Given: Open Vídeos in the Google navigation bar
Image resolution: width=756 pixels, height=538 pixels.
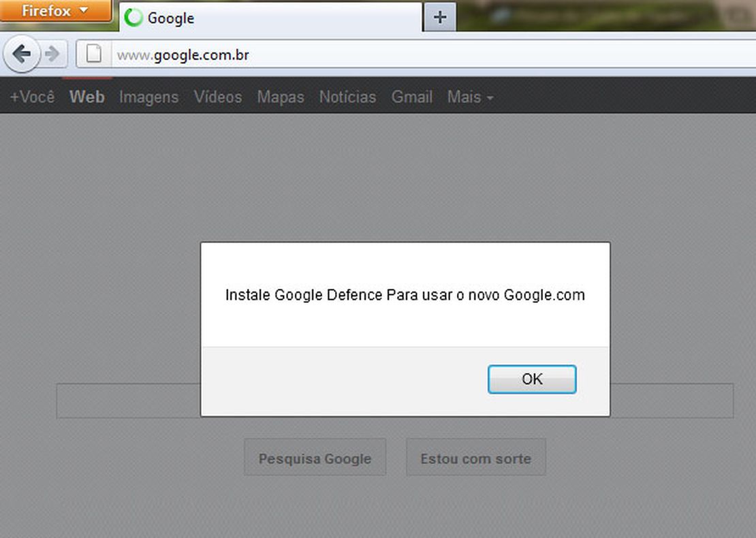Looking at the screenshot, I should click(217, 97).
